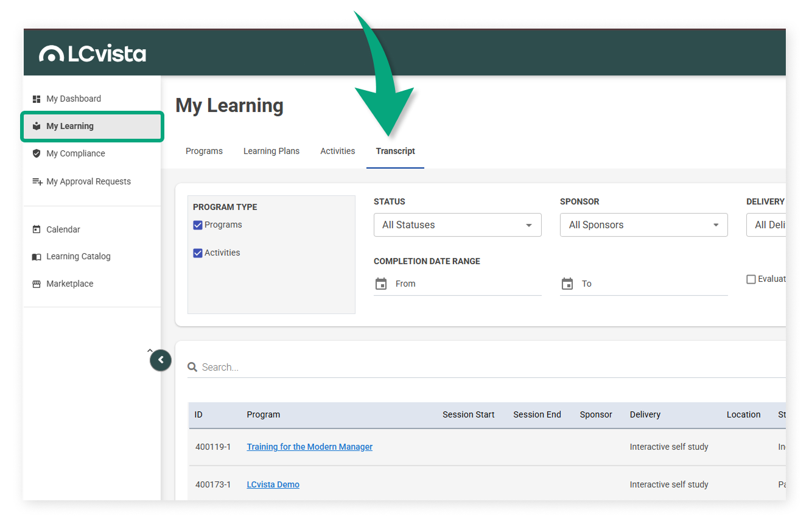The image size is (812, 524).
Task: Uncheck the Activities checkbox
Action: (x=198, y=253)
